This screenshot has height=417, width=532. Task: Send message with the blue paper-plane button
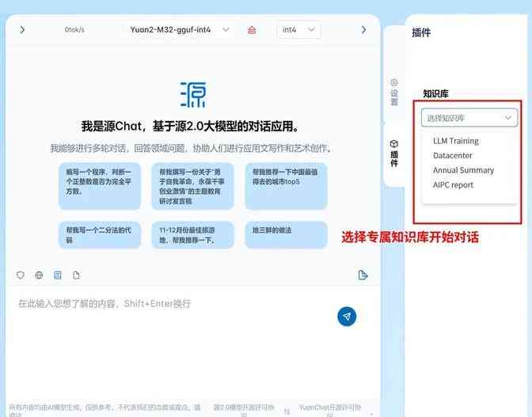pos(347,317)
